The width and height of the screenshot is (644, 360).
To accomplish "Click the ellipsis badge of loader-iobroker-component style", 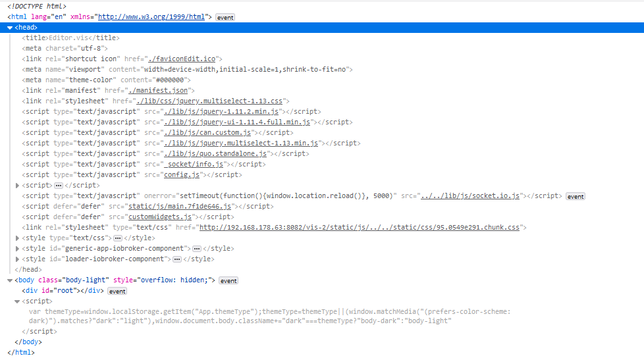I will point(176,259).
